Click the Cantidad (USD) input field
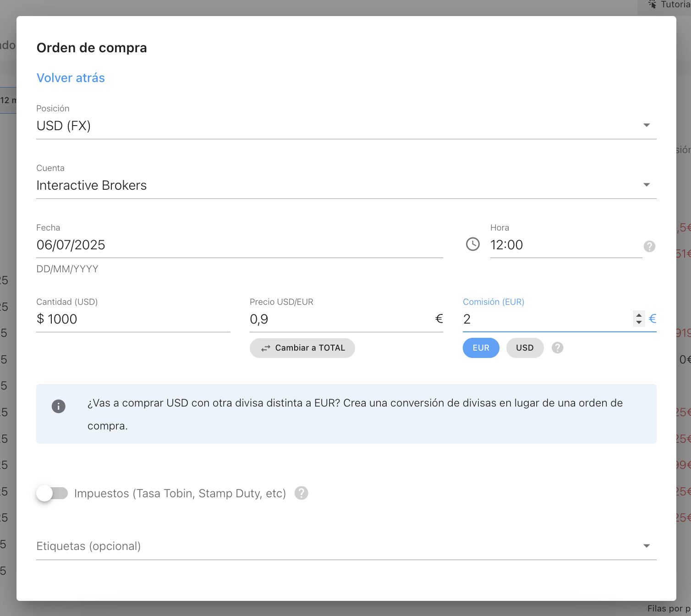This screenshot has height=616, width=691. (x=133, y=319)
